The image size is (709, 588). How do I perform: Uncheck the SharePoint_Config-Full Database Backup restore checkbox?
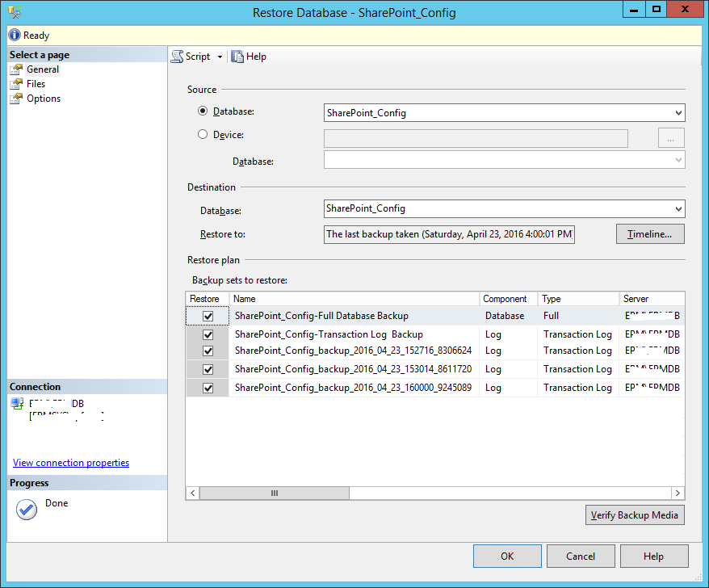208,315
